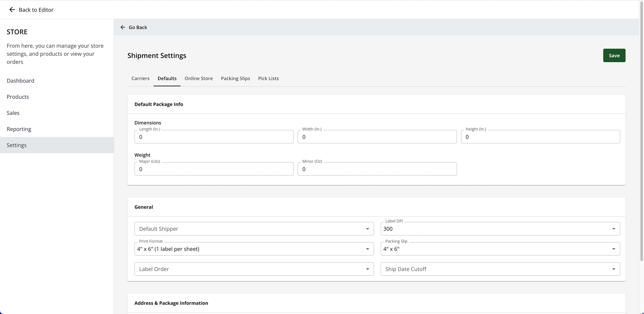Save the shipment settings
Screen dimensions: 644x314
pyautogui.click(x=614, y=55)
